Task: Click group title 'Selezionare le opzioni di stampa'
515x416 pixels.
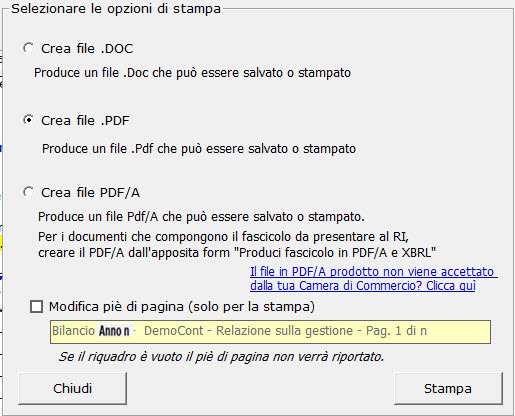Action: (x=116, y=9)
